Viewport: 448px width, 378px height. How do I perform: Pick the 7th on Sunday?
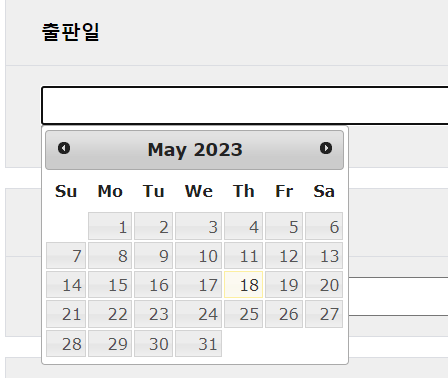[x=66, y=255]
